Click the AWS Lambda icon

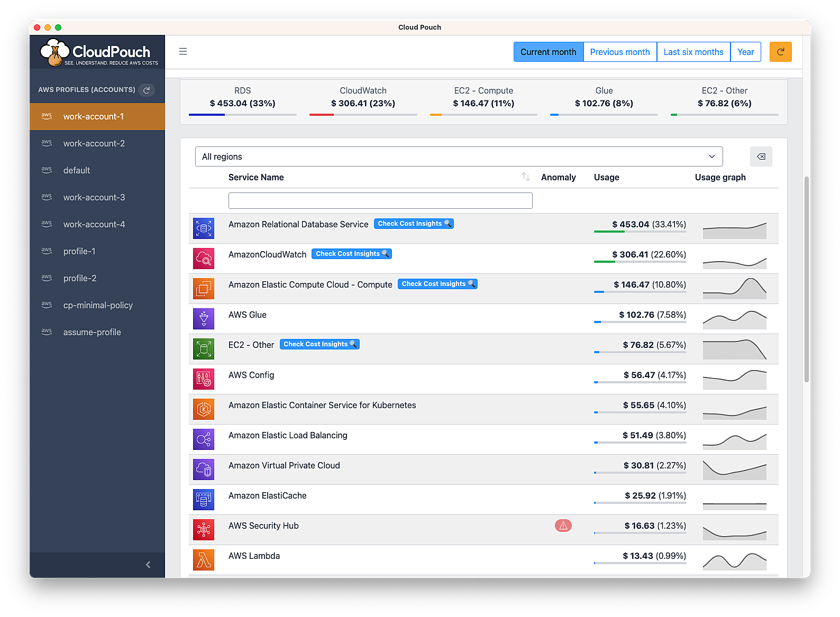[x=204, y=560]
